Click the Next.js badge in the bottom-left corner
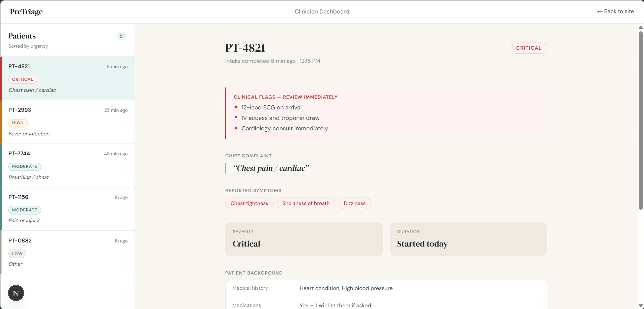644x309 pixels. pyautogui.click(x=16, y=293)
